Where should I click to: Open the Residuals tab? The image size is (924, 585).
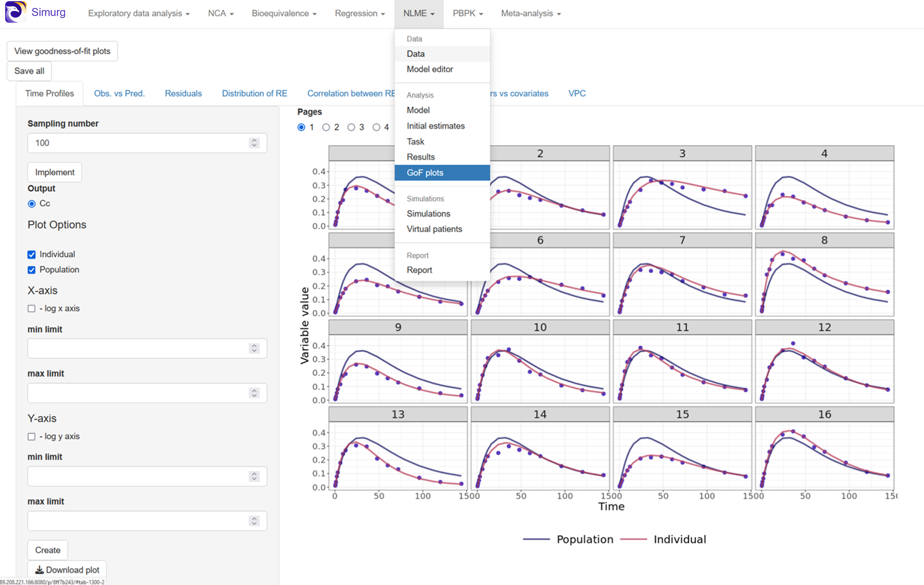click(183, 93)
